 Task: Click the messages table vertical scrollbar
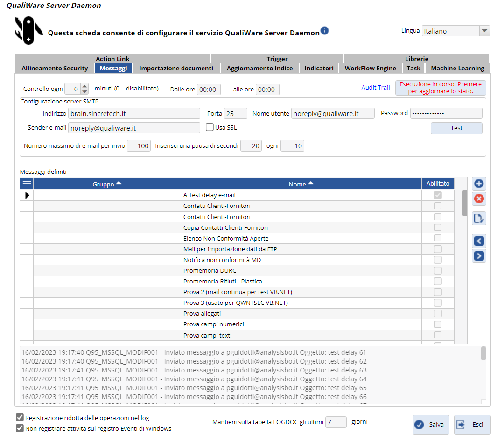coord(464,203)
